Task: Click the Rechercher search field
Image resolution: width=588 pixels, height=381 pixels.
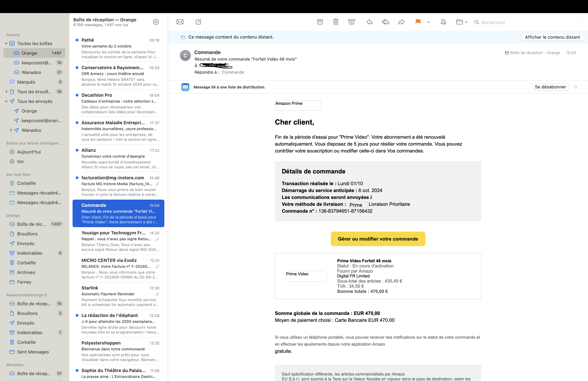Action: [528, 22]
